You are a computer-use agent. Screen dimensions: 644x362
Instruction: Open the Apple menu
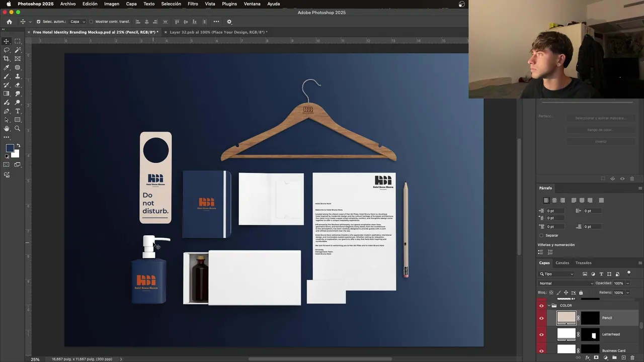[x=9, y=4]
